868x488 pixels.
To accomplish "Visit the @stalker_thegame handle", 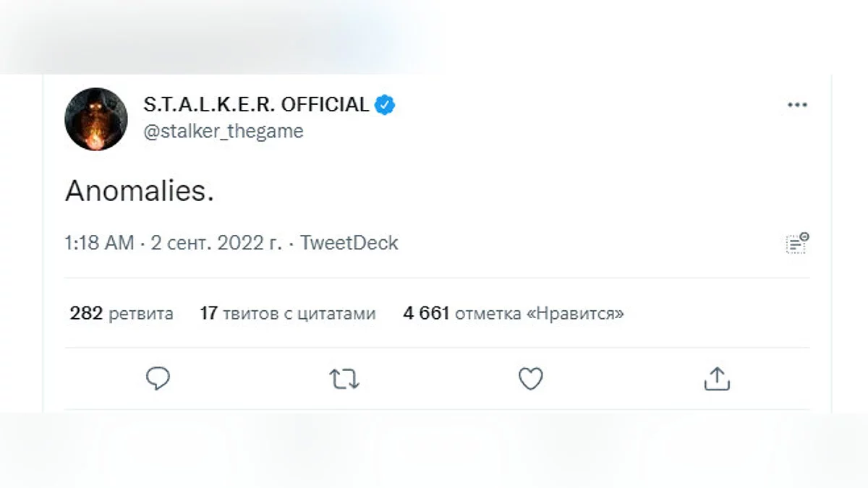I will [224, 132].
